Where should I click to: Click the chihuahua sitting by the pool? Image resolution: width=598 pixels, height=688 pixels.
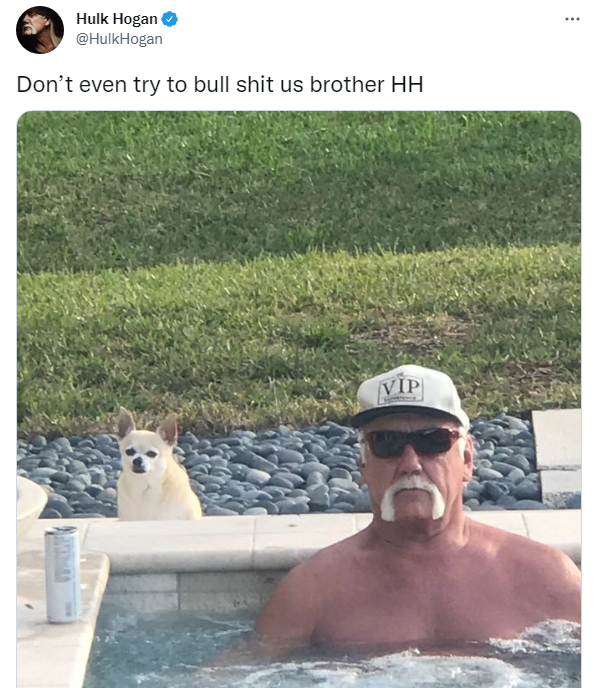pos(154,467)
